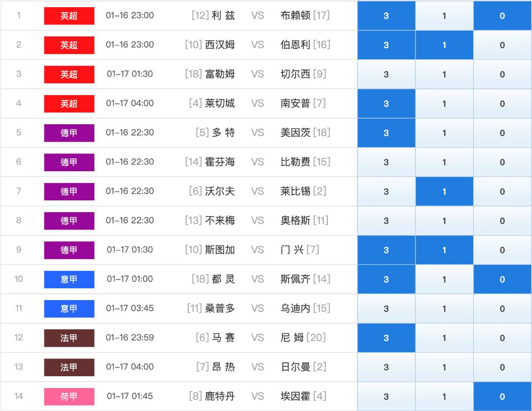Select win (3) for 沃尔夫 vs 莱比锡

[x=386, y=191]
